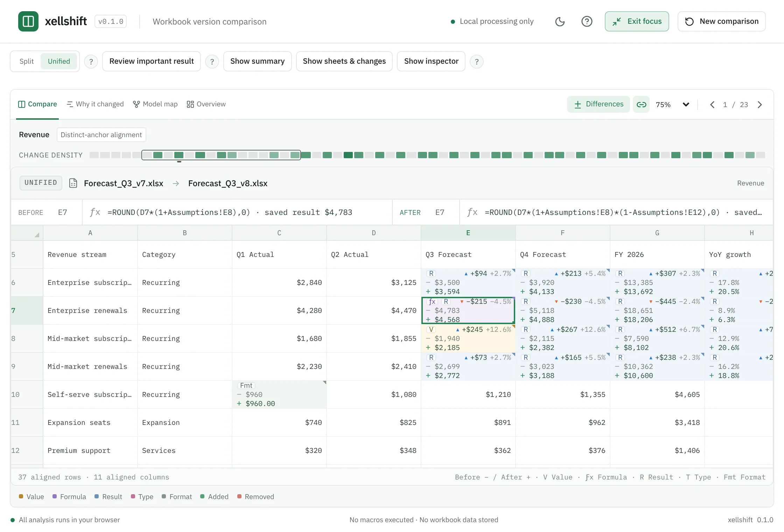Viewport: 784px width, 532px height.
Task: Toggle Exit focus mode
Action: click(637, 21)
